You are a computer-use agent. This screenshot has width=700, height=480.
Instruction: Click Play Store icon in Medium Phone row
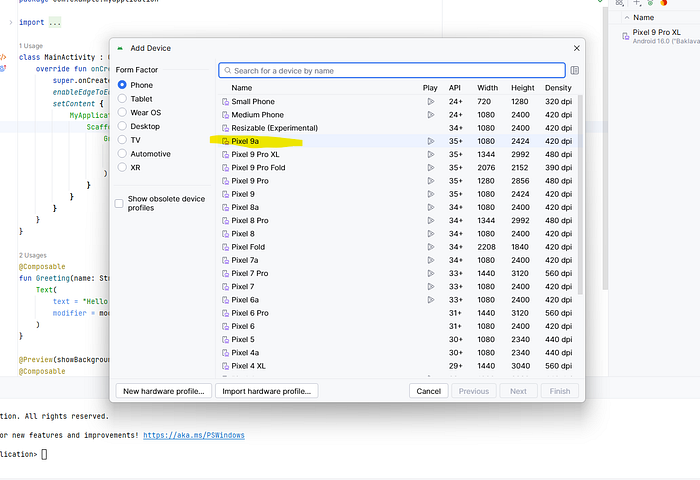point(430,115)
